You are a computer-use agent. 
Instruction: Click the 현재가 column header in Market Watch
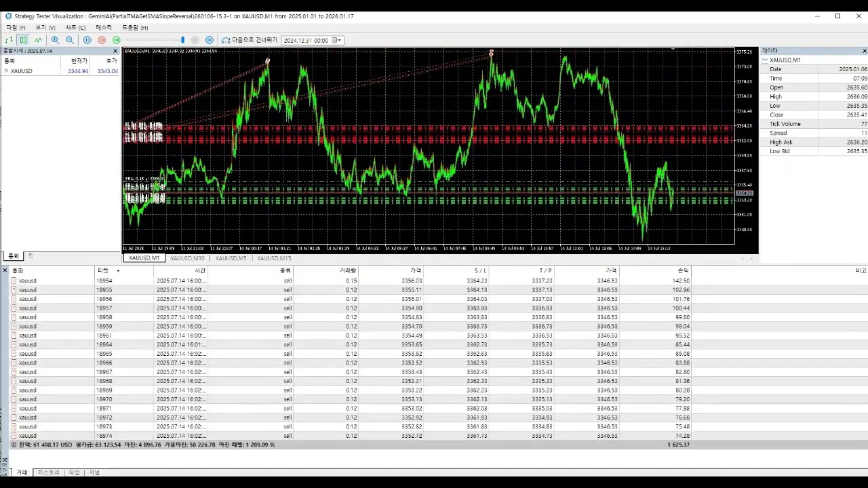pos(75,60)
